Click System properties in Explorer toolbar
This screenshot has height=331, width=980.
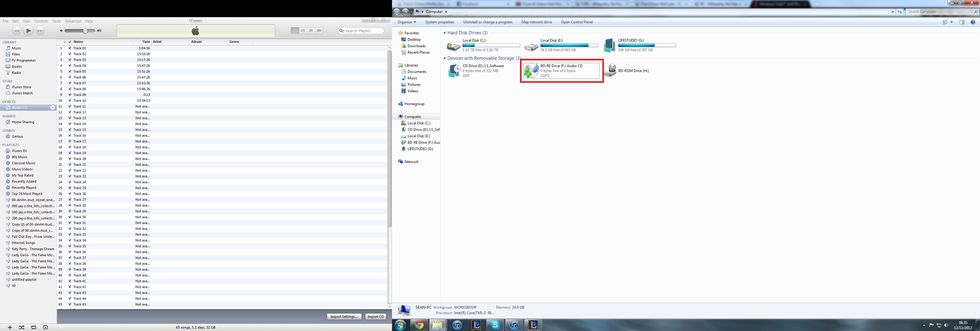click(x=439, y=22)
